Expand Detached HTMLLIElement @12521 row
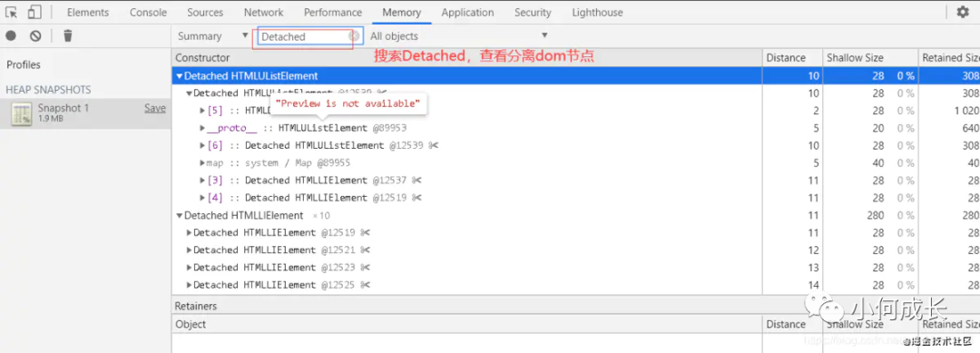This screenshot has width=980, height=353. [190, 250]
